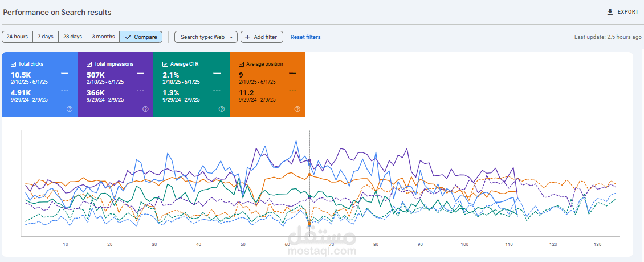
Task: Click the checkmark icon on Compare
Action: click(128, 37)
